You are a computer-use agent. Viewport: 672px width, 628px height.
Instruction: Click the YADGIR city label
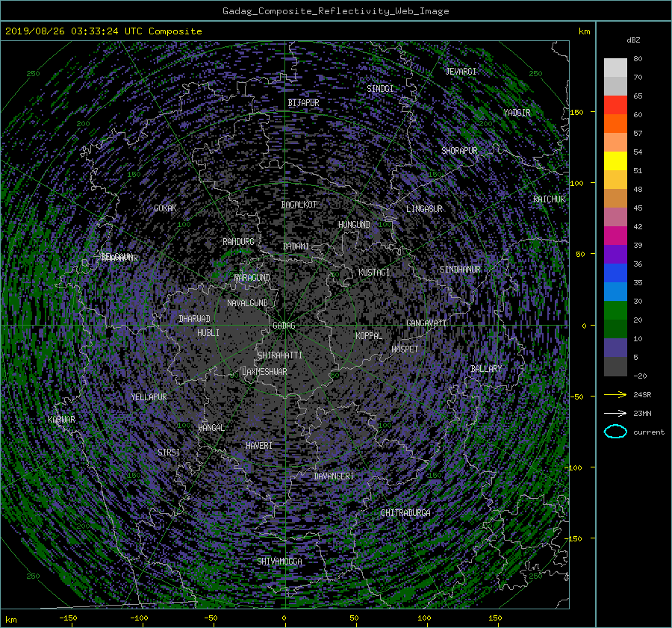point(517,112)
